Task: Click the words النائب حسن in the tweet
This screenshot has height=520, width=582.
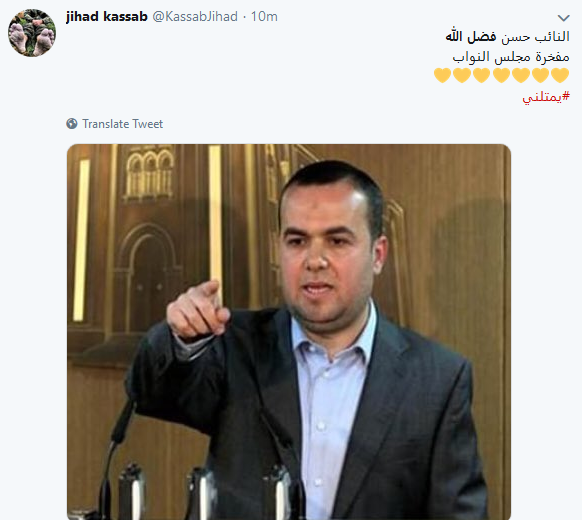Action: pyautogui.click(x=536, y=37)
